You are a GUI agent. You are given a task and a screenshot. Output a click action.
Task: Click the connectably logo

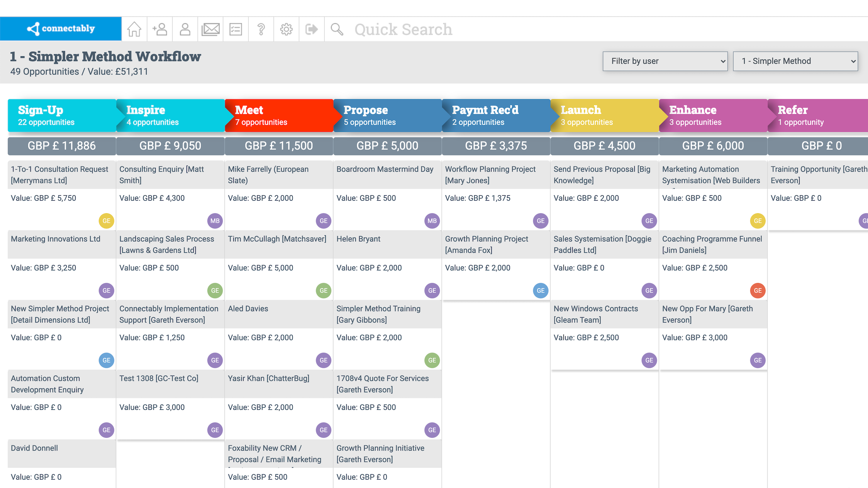tap(61, 28)
